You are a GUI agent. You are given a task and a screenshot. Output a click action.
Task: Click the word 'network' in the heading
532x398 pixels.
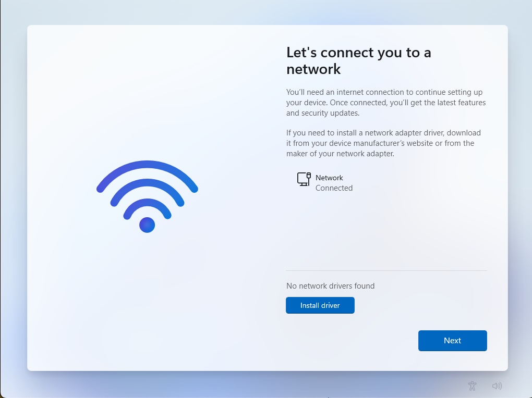pos(313,69)
